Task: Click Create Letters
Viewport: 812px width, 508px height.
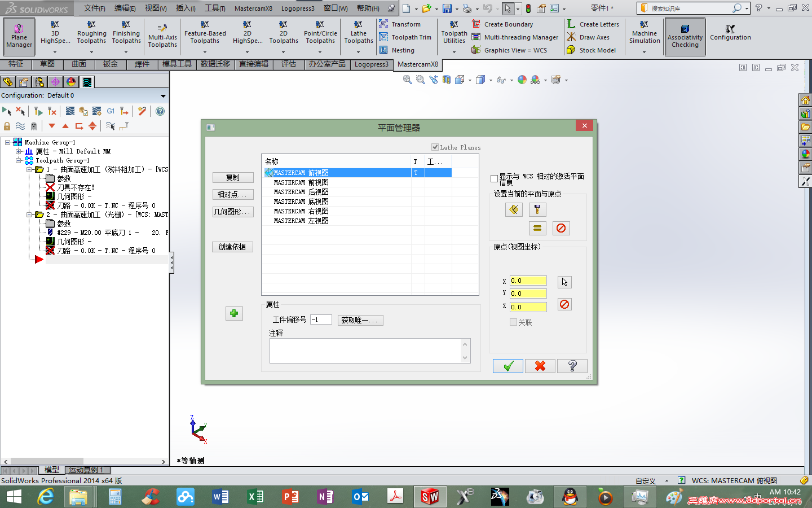Action: pos(593,24)
